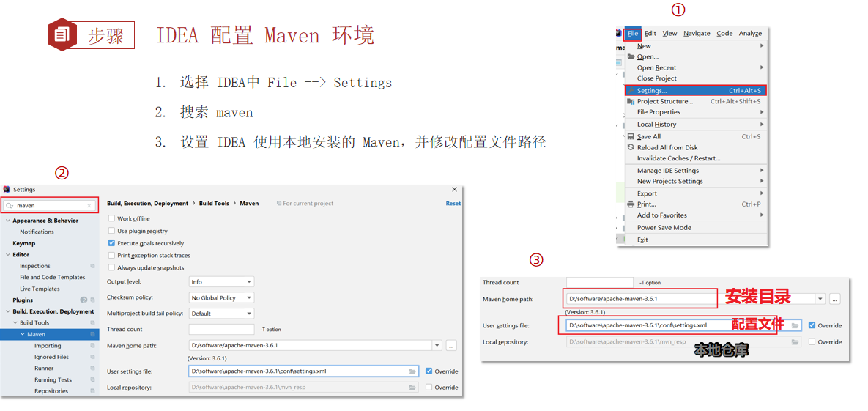Image resolution: width=868 pixels, height=411 pixels.
Task: Clear the maven search text with the x icon
Action: 89,205
